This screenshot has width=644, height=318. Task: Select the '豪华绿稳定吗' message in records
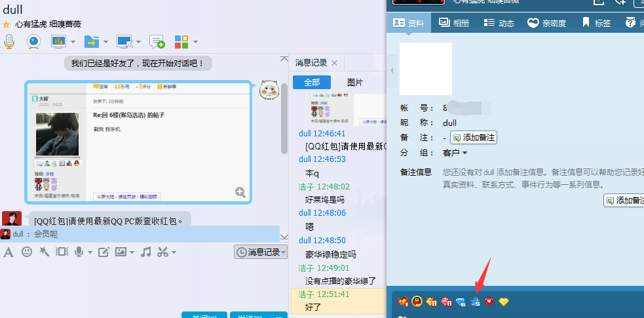click(x=331, y=255)
